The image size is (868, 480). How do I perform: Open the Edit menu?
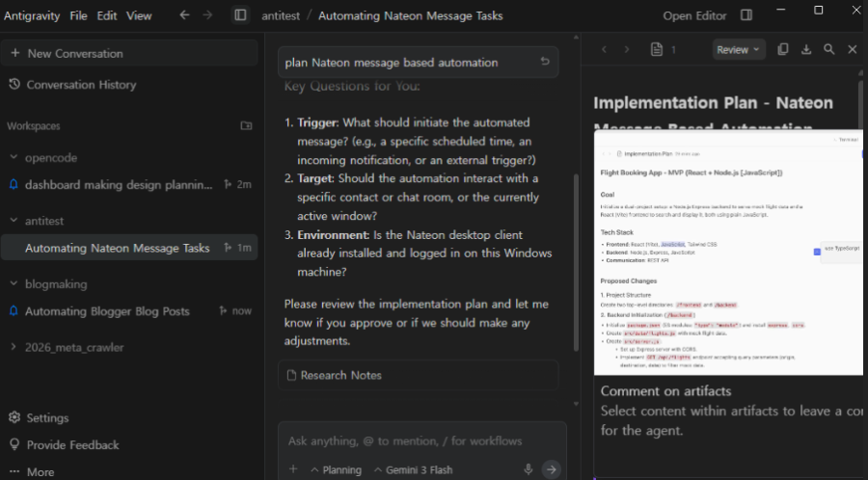(106, 15)
